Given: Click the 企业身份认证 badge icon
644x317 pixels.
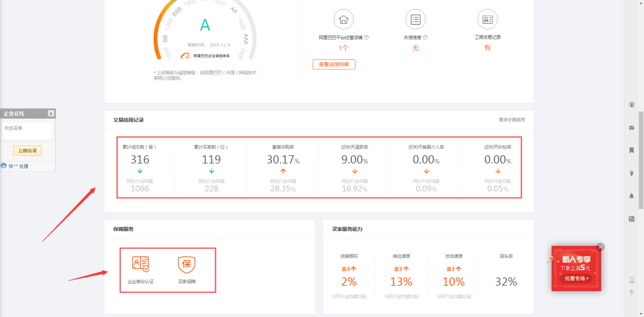Looking at the screenshot, I should tap(140, 264).
